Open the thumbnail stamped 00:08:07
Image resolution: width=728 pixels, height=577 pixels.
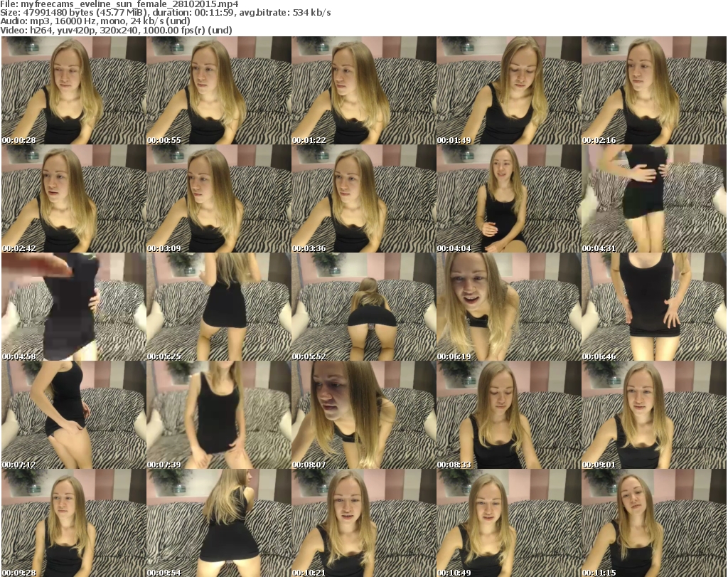pos(363,415)
